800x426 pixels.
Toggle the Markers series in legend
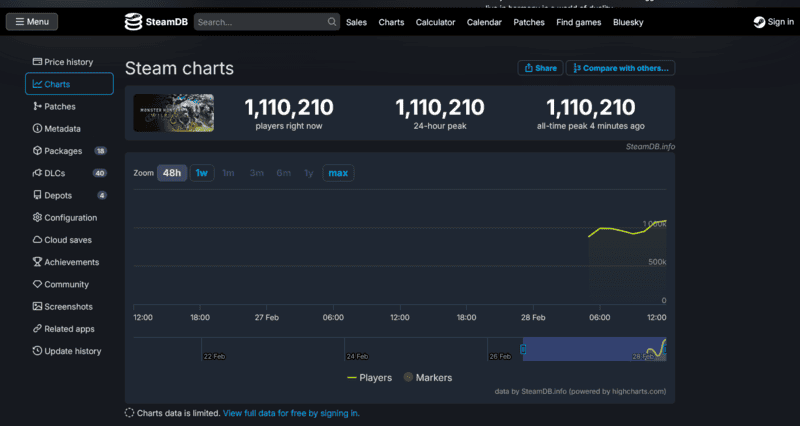(x=428, y=378)
